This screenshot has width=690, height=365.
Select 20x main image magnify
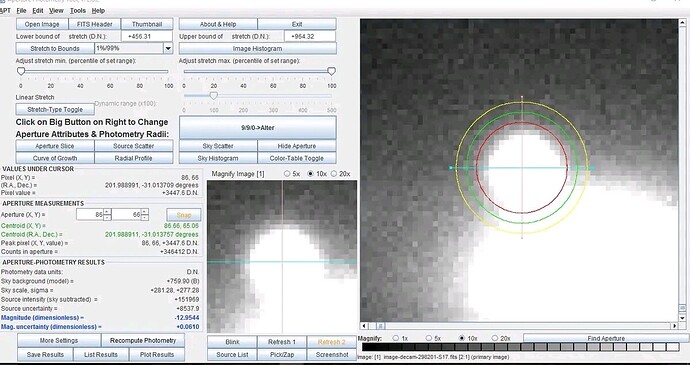(x=495, y=338)
